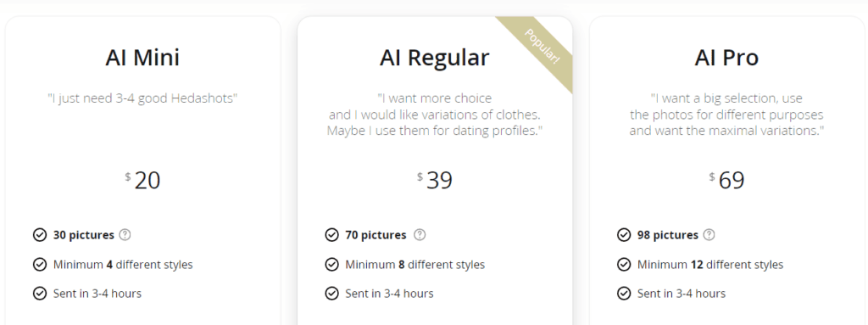Select the AI Regular plan heading
This screenshot has width=868, height=325.
point(435,59)
